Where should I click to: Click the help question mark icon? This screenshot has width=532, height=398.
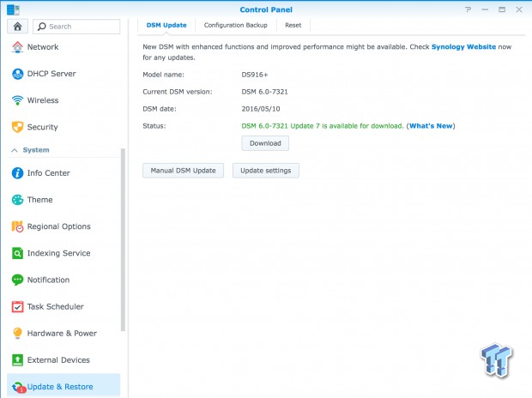coord(469,9)
